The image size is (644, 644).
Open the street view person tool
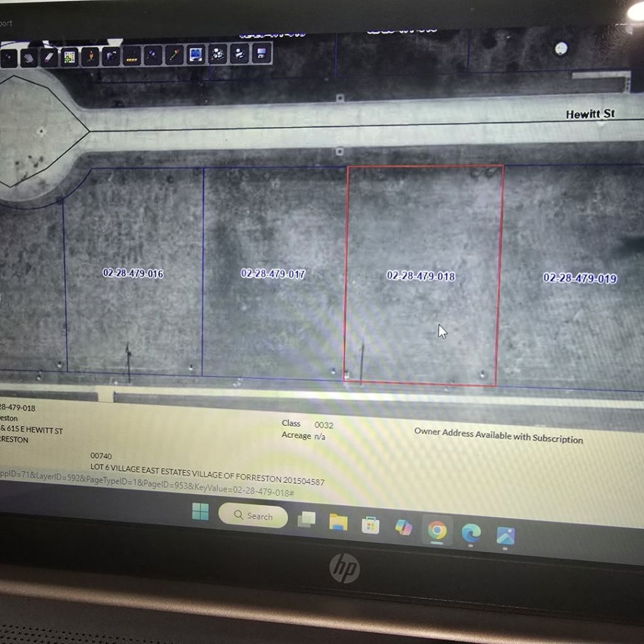click(91, 57)
